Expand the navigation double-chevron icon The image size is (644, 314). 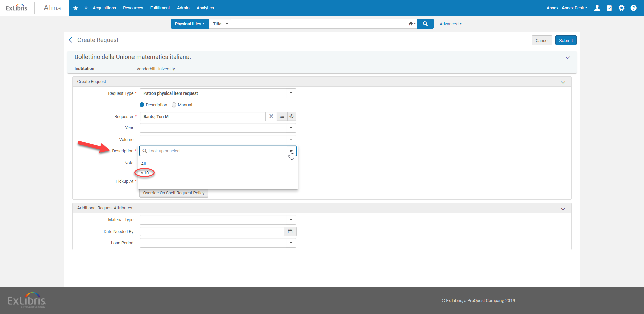click(x=86, y=8)
